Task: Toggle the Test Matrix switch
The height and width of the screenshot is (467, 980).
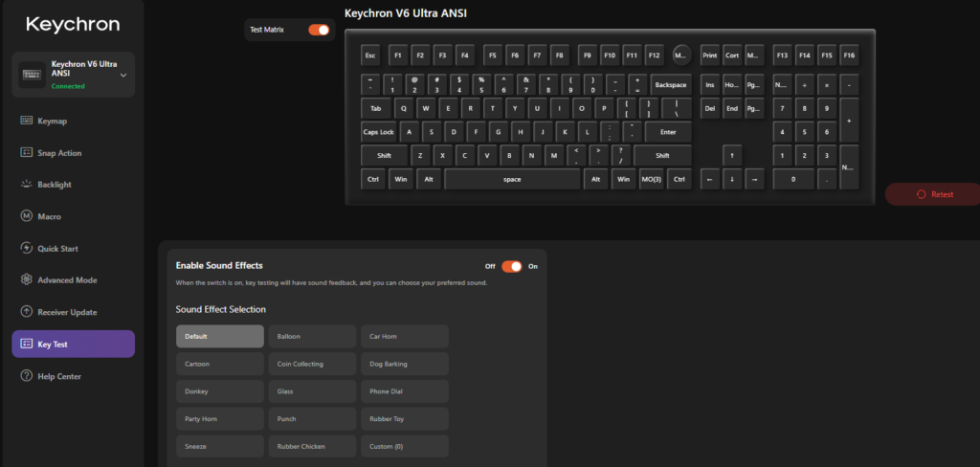Action: [319, 30]
